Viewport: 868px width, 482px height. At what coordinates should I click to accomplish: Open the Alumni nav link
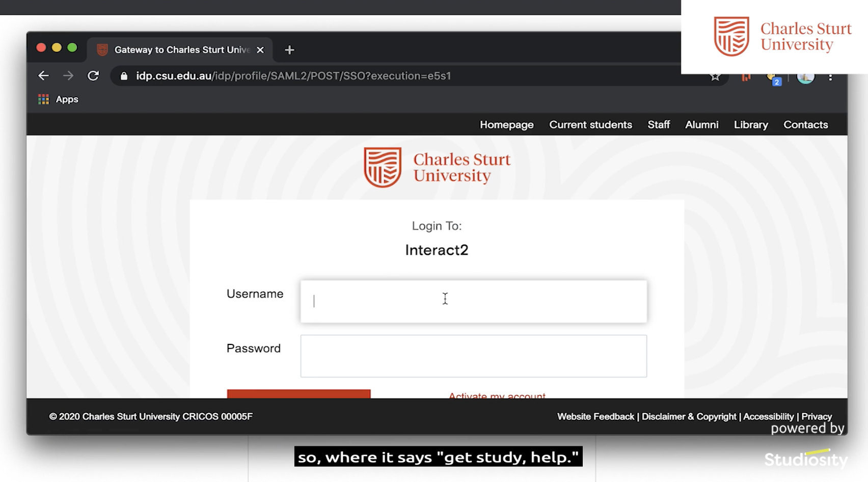tap(701, 125)
